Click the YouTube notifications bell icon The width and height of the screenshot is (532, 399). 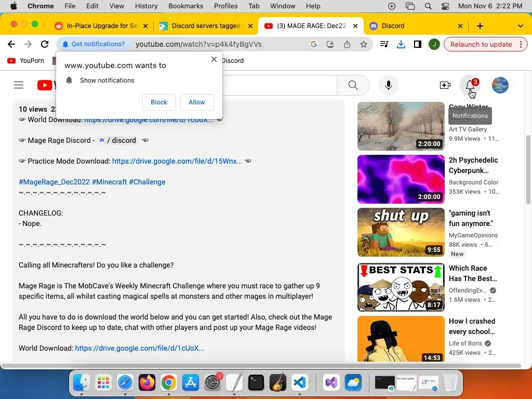click(x=470, y=85)
